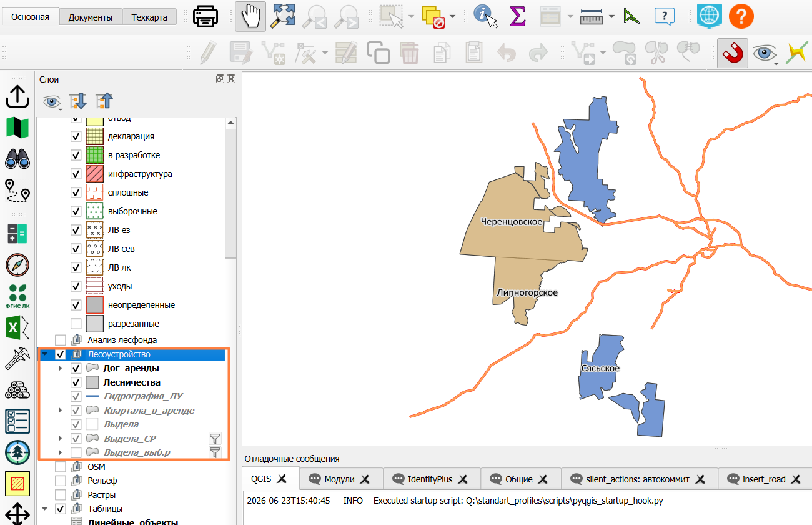This screenshot has width=812, height=525.
Task: Click the Identify features info tool
Action: pos(486,16)
